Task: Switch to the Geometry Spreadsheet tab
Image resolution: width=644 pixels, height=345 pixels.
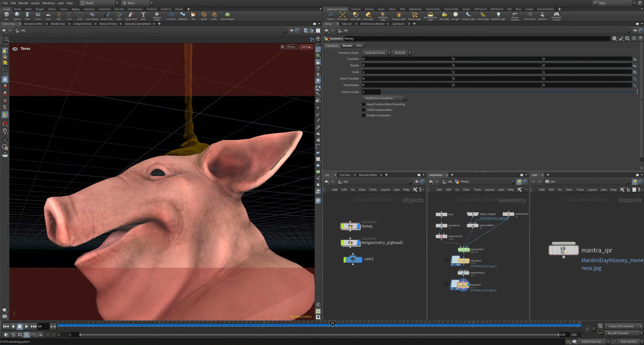Action: (138, 24)
